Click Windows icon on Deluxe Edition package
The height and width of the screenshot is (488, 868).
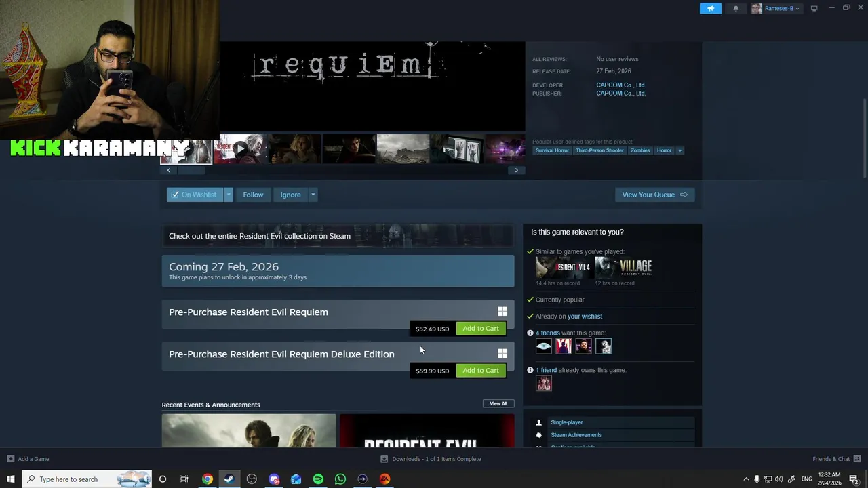pyautogui.click(x=502, y=354)
